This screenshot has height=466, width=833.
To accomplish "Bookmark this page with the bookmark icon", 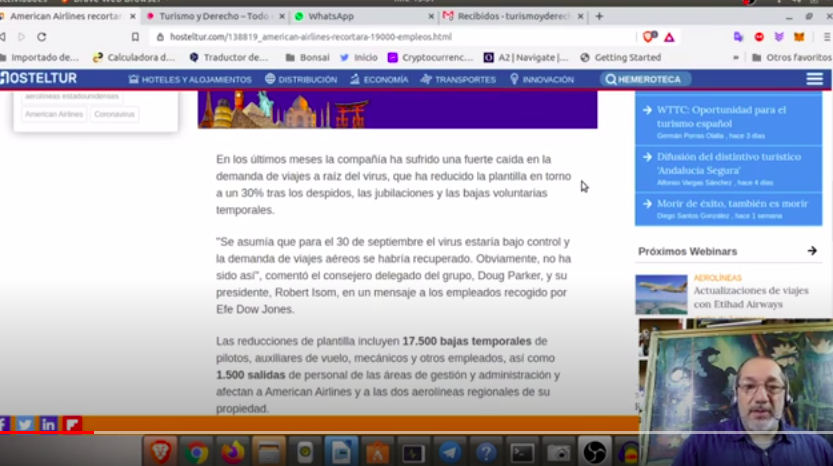I will (x=135, y=37).
